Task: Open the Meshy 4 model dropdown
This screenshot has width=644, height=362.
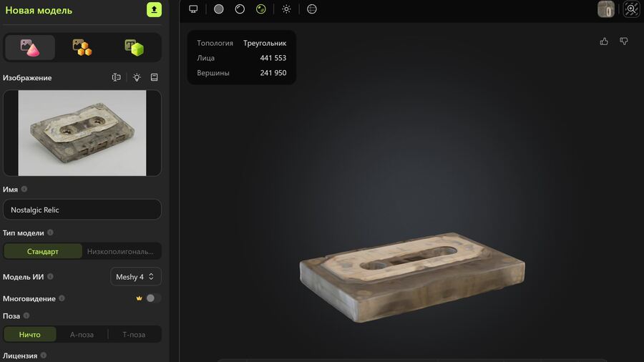Action: click(x=135, y=277)
